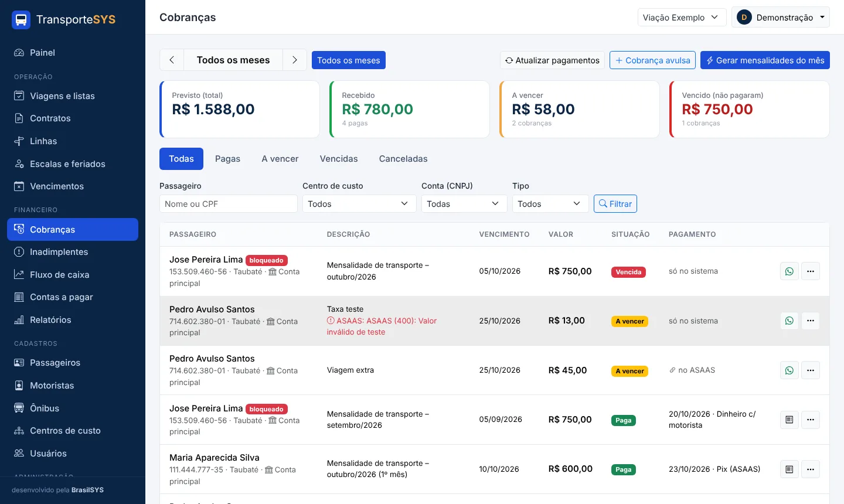This screenshot has width=844, height=504.
Task: Click the Nome ou CPF passenger field
Action: [x=229, y=204]
